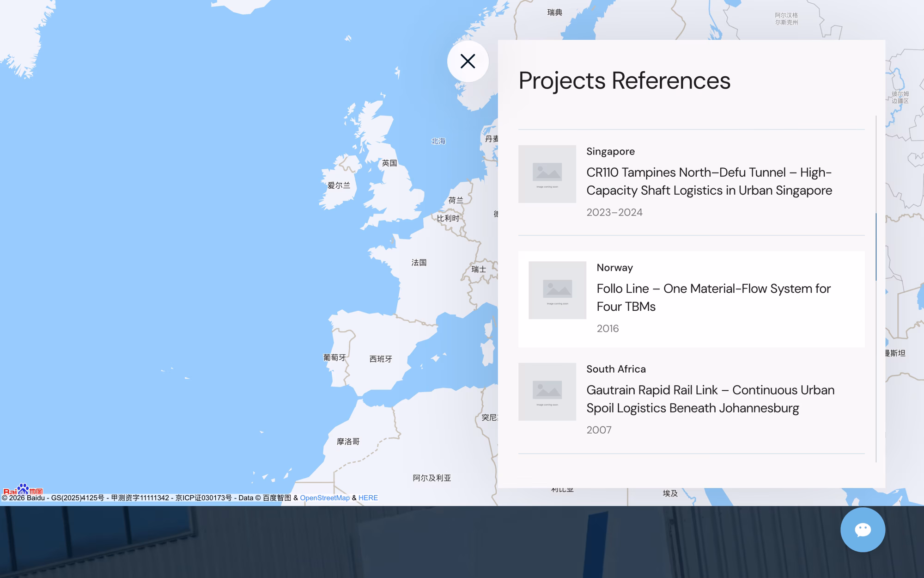The width and height of the screenshot is (924, 578).
Task: Open the chat bubble widget
Action: click(x=863, y=529)
